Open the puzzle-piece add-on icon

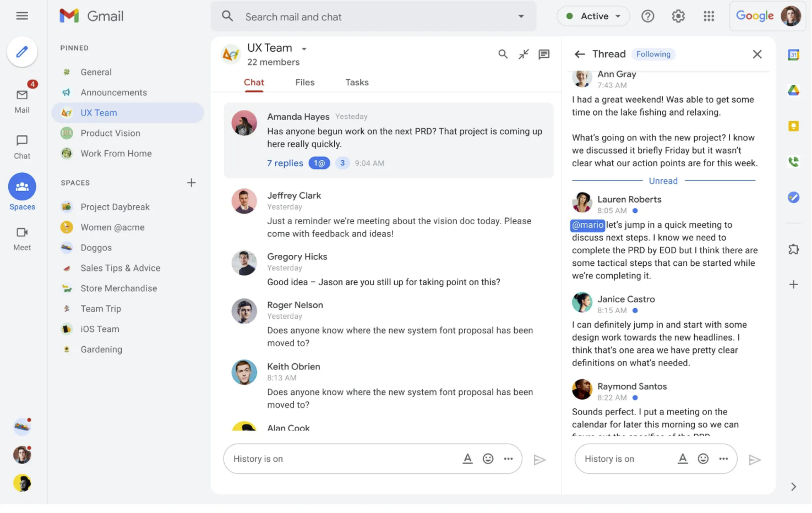[x=793, y=249]
